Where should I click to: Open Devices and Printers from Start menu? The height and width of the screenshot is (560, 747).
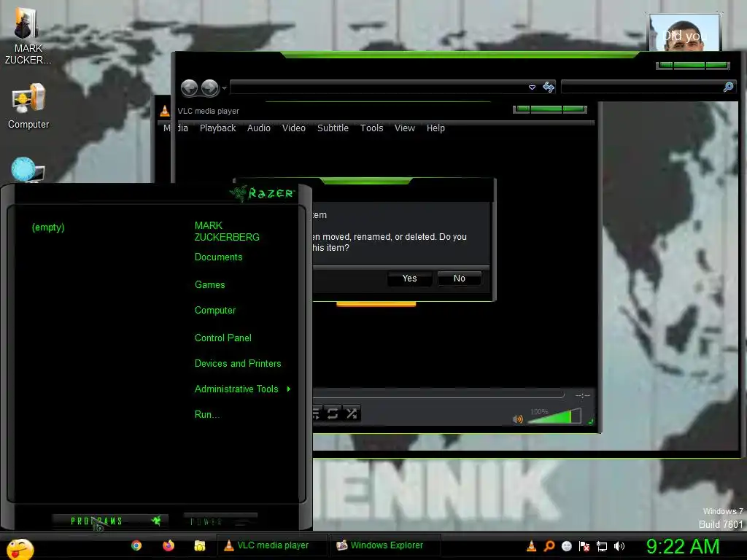pyautogui.click(x=238, y=364)
